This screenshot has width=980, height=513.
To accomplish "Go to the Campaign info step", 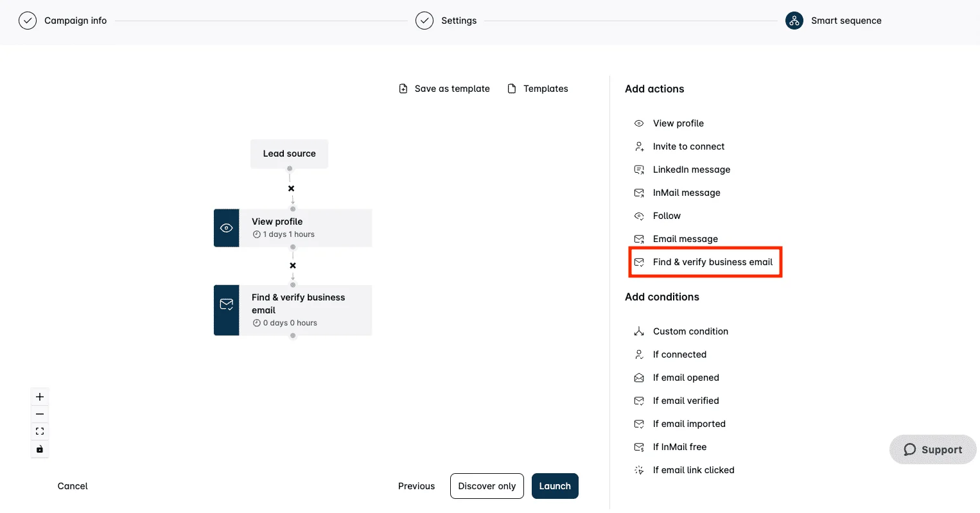I will (75, 21).
